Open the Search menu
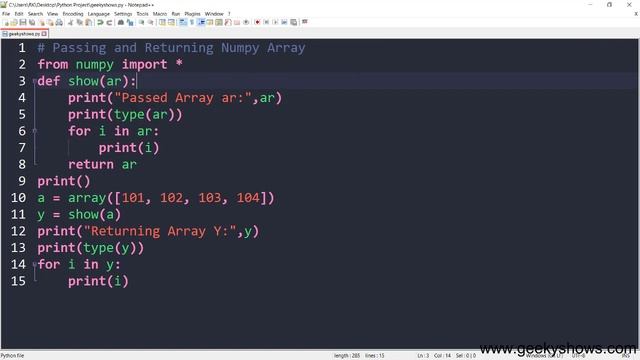Viewport: 640px width, 360px height. click(35, 14)
